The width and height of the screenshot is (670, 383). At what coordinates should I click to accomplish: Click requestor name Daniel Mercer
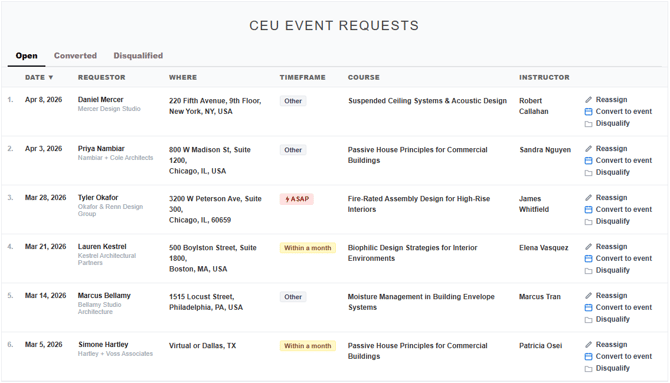pyautogui.click(x=100, y=100)
